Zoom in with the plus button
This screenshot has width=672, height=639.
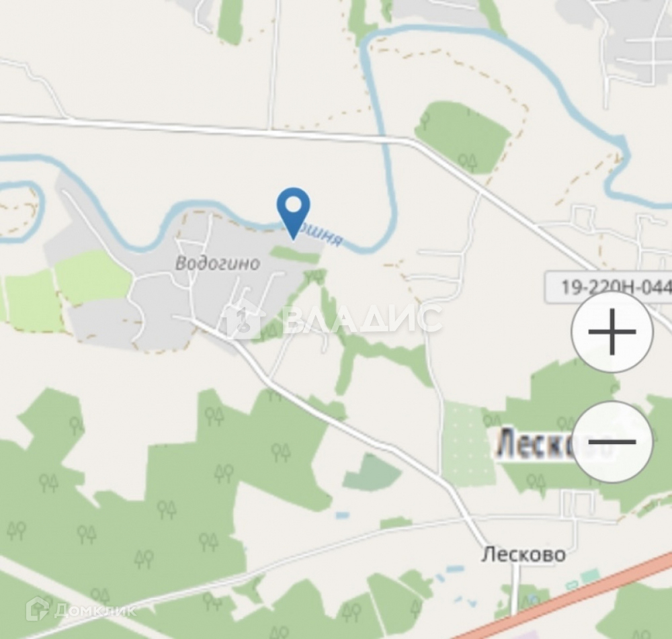coord(612,332)
